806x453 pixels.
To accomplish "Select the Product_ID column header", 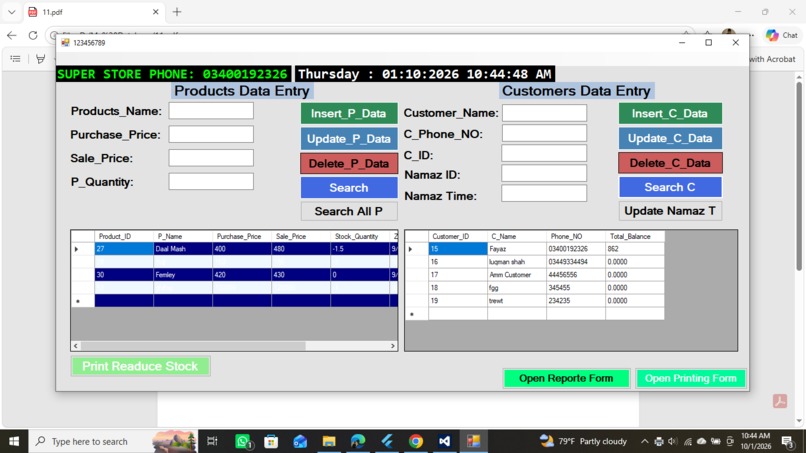I will coord(124,237).
